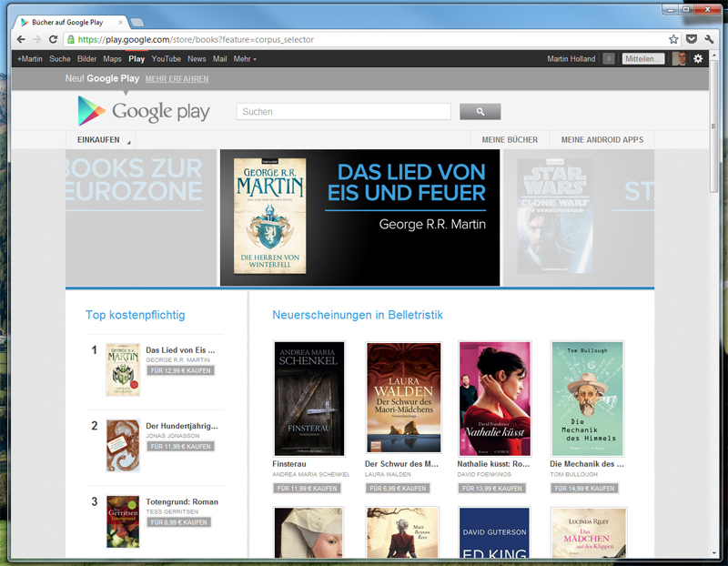728x566 pixels.
Task: Buy Der Hundertjährige for 11,99 €
Action: pos(180,446)
